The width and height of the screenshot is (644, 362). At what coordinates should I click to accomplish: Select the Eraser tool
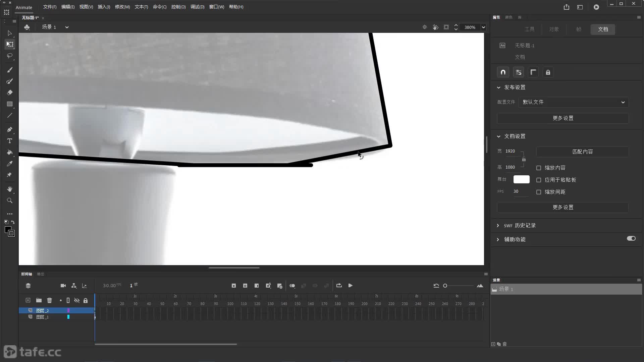point(10,93)
